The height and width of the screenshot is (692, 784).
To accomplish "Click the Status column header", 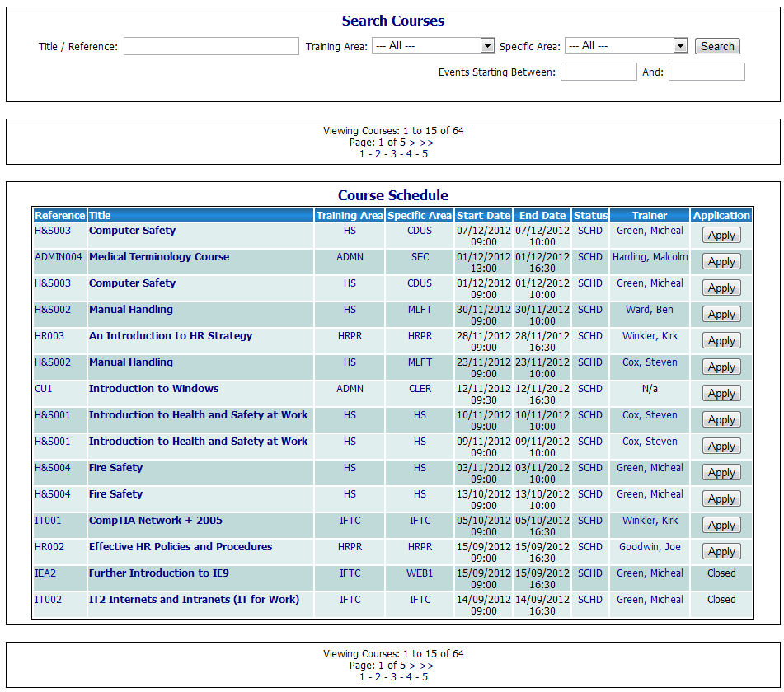I will tap(590, 215).
